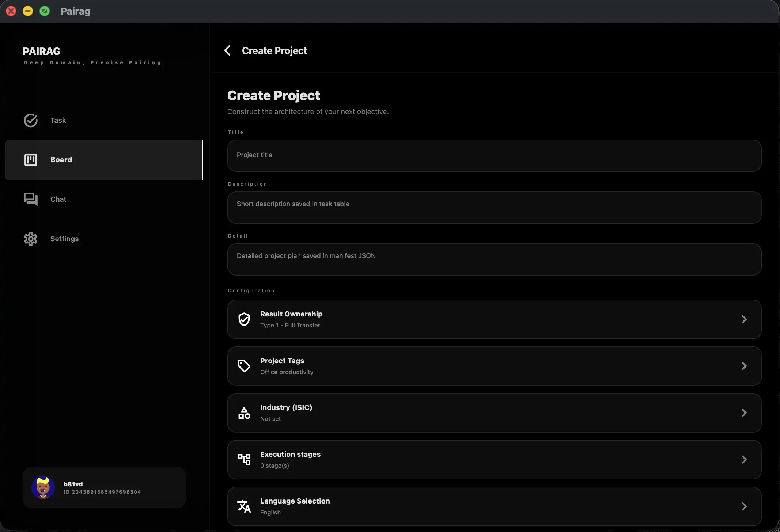Open the Industry (ISIC) label
The image size is (780, 532).
pos(286,407)
